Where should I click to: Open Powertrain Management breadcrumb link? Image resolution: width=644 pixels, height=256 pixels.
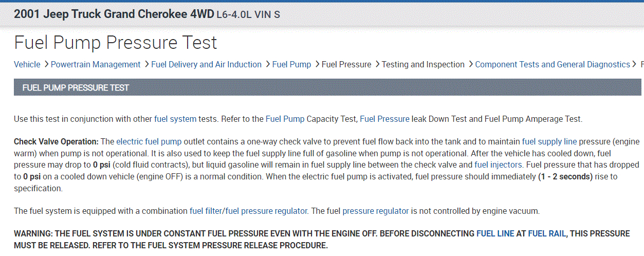tap(96, 64)
